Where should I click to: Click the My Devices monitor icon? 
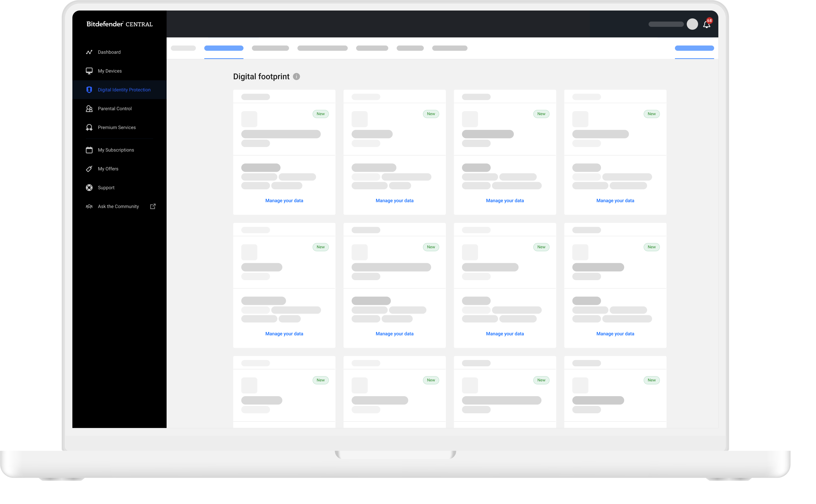pyautogui.click(x=89, y=71)
